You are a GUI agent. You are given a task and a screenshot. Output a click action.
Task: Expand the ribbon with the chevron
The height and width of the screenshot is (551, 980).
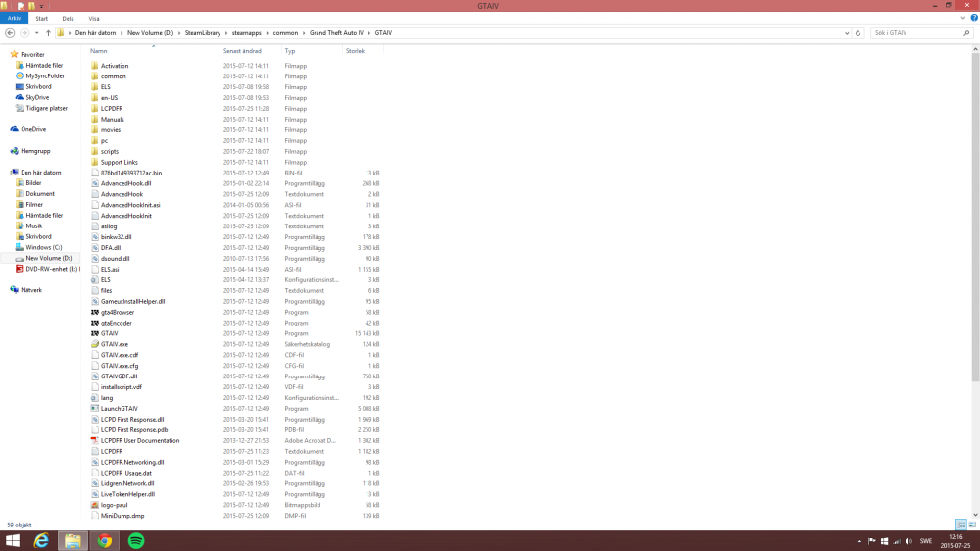coord(963,18)
